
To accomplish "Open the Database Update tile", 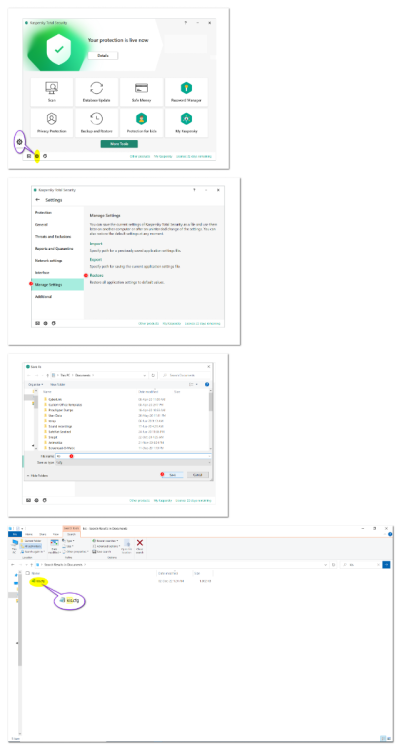I will (97, 92).
